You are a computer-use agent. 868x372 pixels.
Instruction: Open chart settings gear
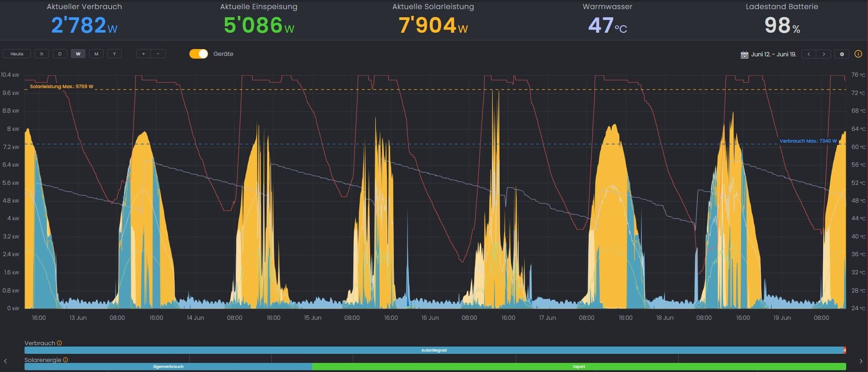[x=842, y=54]
